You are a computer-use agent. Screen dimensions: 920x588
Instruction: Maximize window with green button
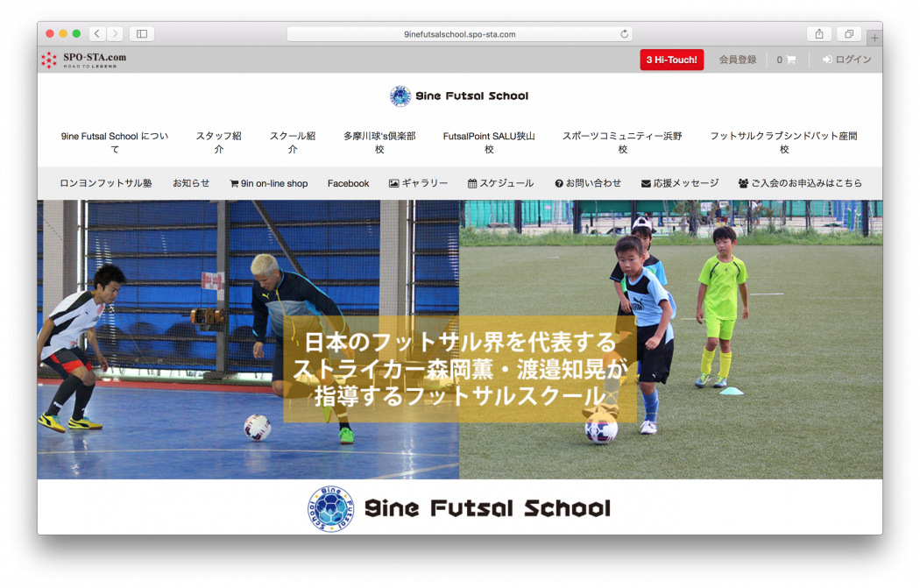pos(76,34)
